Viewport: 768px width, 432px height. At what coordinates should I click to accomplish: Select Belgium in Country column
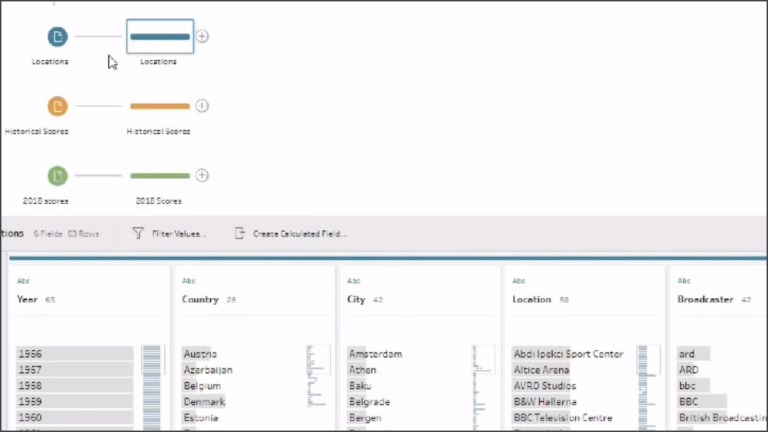(202, 385)
